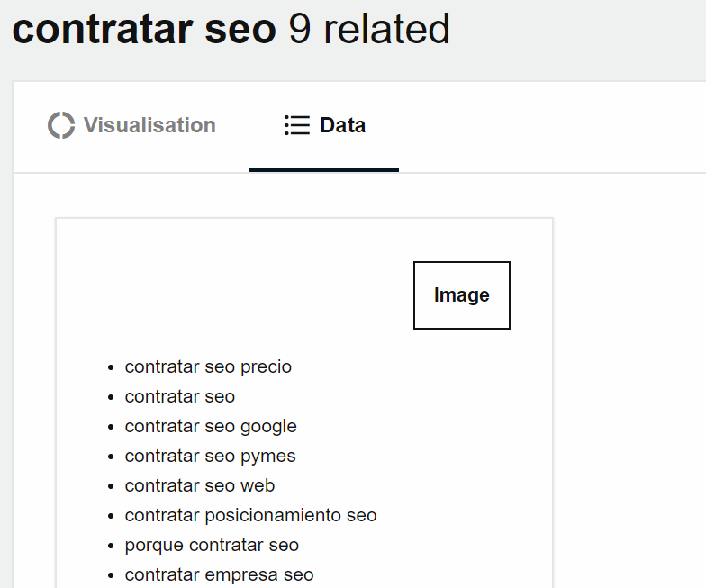Click bullet point beside 'contratar seo precio'

point(111,367)
